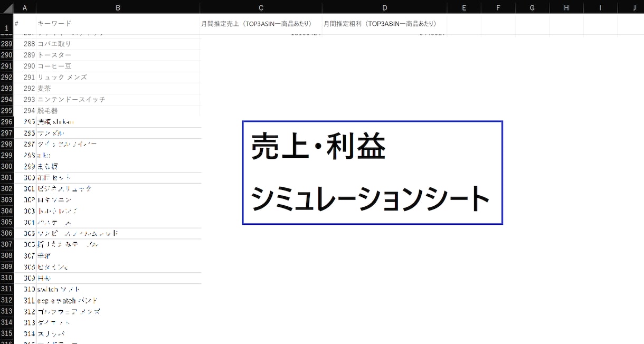Select column C header
The image size is (644, 344).
(261, 7)
